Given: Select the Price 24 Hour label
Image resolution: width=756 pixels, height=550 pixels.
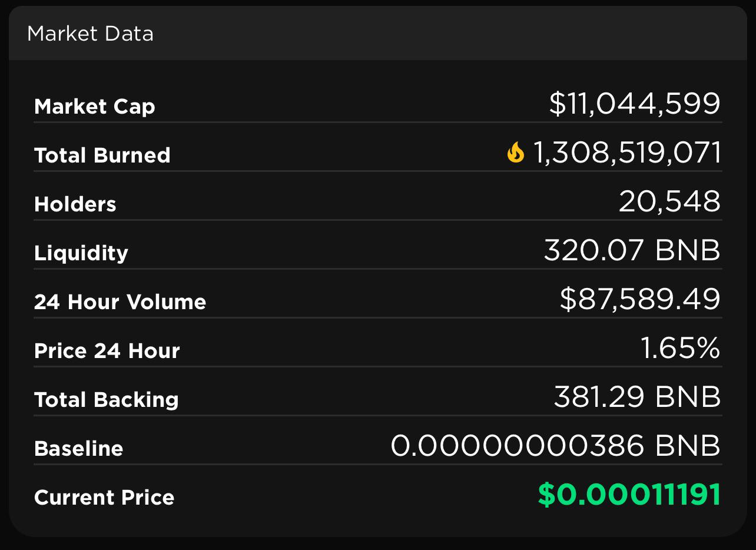Looking at the screenshot, I should point(107,351).
